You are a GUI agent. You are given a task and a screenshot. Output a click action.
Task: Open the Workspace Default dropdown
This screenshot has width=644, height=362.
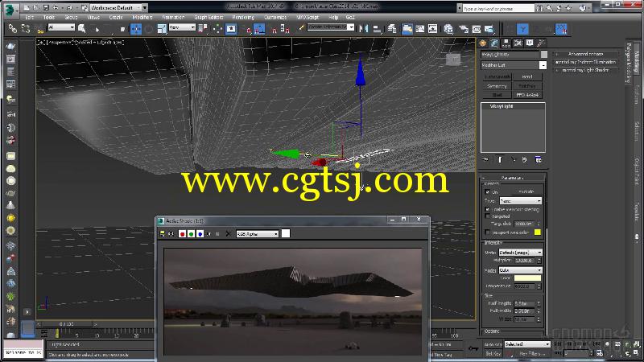(118, 7)
